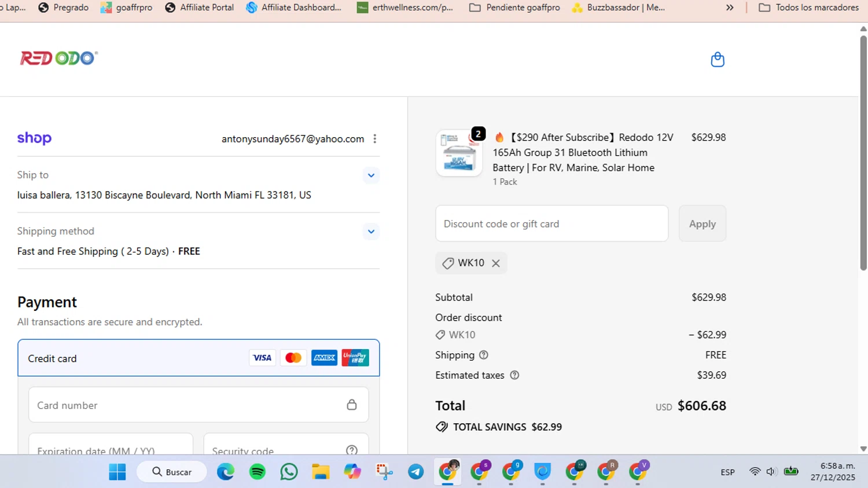Screen dimensions: 868x488
Task: Click the volume tray icon
Action: (x=771, y=472)
